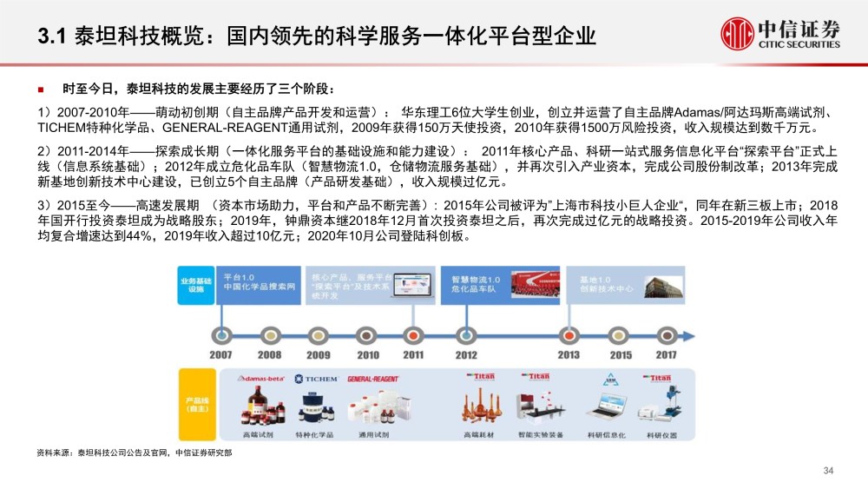The width and height of the screenshot is (868, 489).
Task: Click the 科研仪器 caption
Action: coord(662,435)
